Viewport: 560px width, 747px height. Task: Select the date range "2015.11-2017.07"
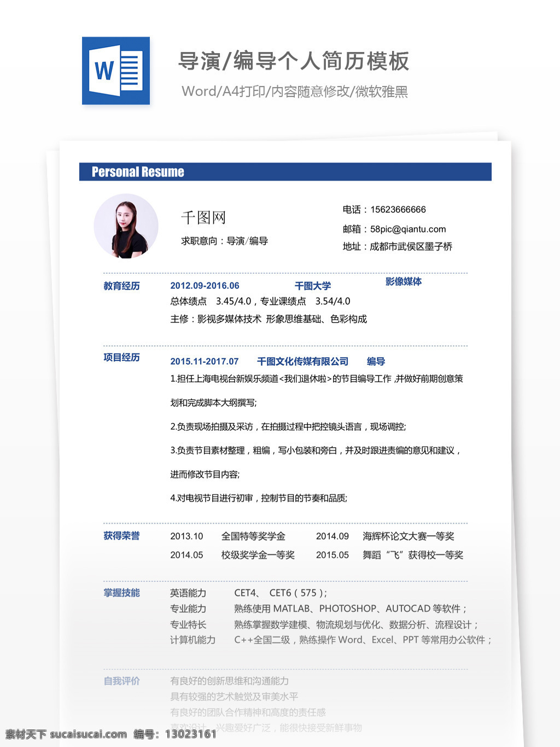[x=205, y=361]
